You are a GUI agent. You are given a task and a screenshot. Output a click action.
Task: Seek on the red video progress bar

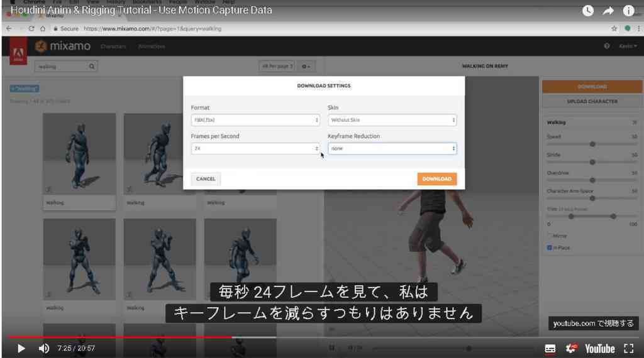(120, 337)
